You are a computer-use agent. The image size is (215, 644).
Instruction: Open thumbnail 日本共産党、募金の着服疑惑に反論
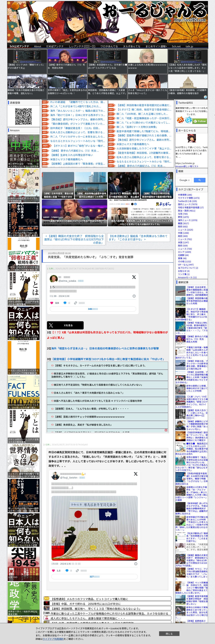[58, 185]
